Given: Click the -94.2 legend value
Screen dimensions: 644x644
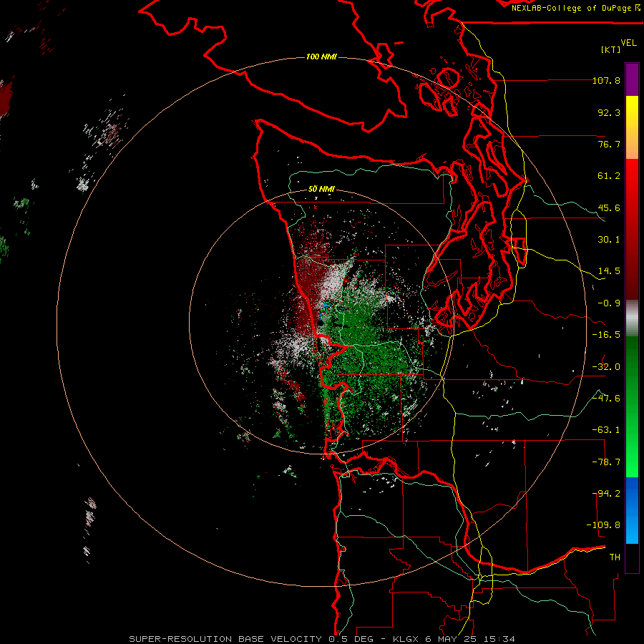Looking at the screenshot, I should pos(606,494).
